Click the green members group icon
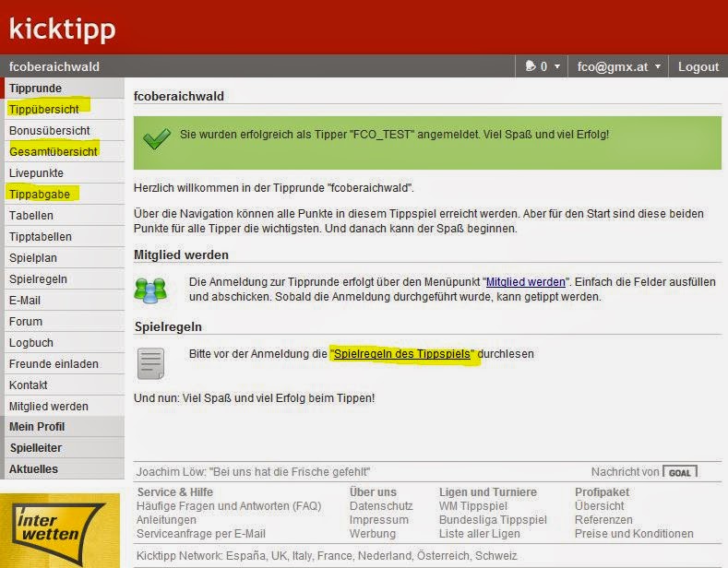Viewport: 728px width, 568px height. pyautogui.click(x=150, y=290)
